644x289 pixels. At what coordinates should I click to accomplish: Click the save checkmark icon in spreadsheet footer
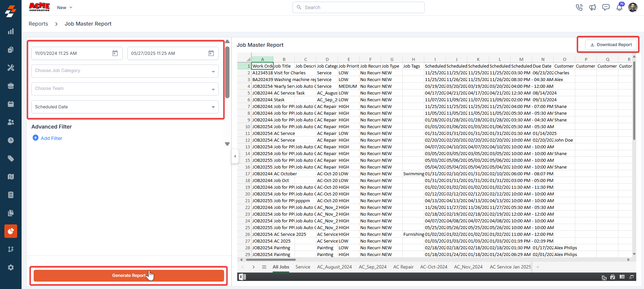(613, 277)
